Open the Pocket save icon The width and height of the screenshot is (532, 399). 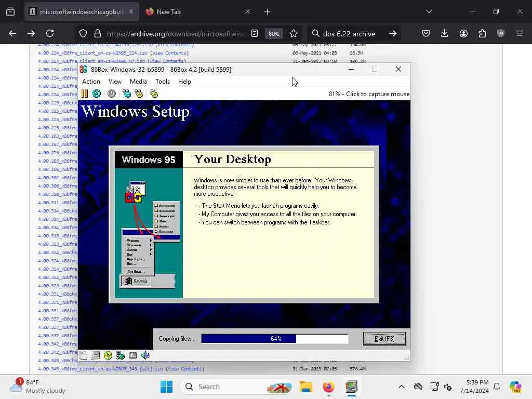[426, 33]
